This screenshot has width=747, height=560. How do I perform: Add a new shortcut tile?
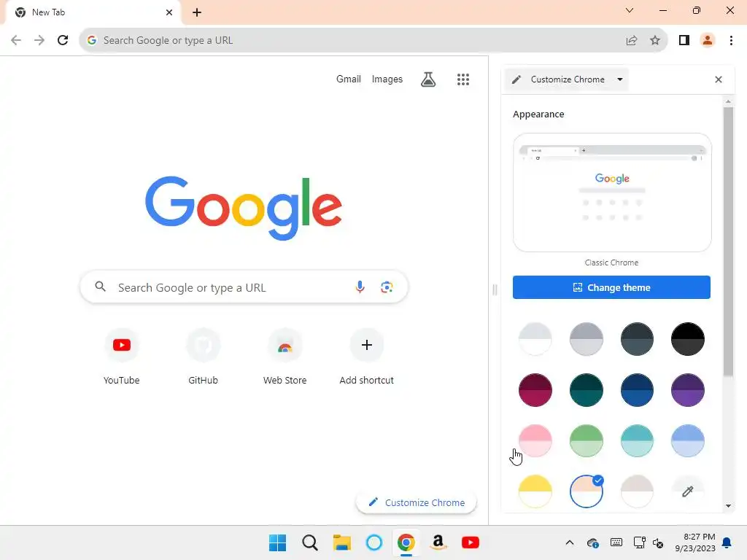(366, 356)
